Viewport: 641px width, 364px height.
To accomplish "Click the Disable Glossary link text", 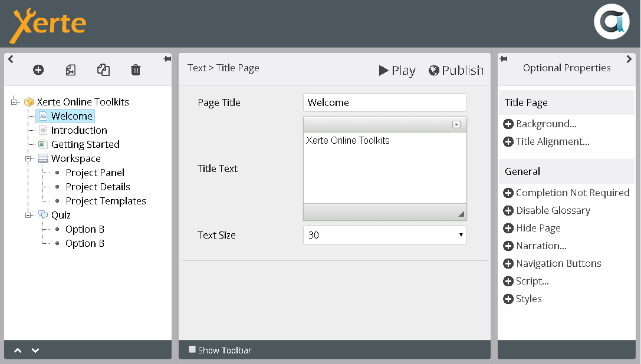I will coord(553,210).
